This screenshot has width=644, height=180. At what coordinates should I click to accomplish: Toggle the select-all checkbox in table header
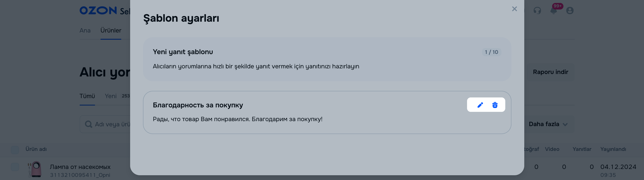pos(15,150)
